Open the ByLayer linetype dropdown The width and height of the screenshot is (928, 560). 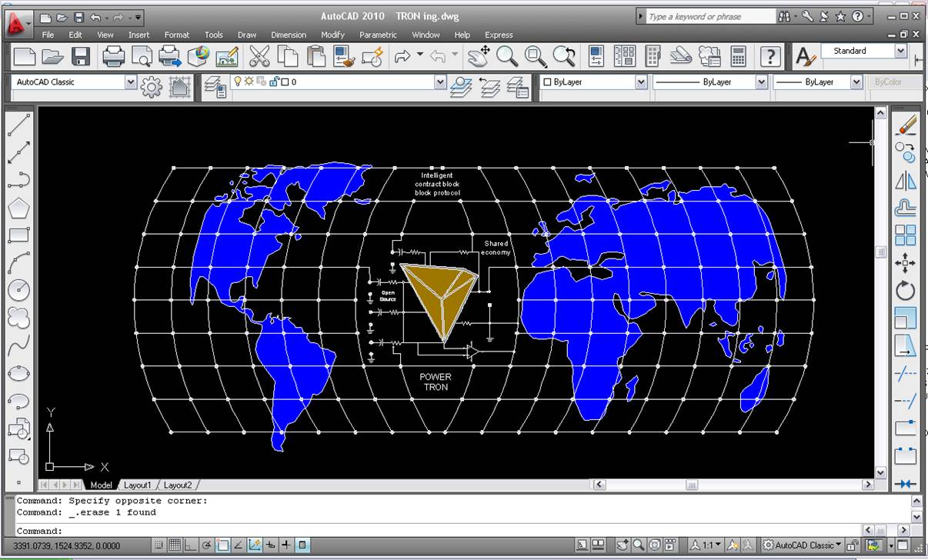coord(761,82)
